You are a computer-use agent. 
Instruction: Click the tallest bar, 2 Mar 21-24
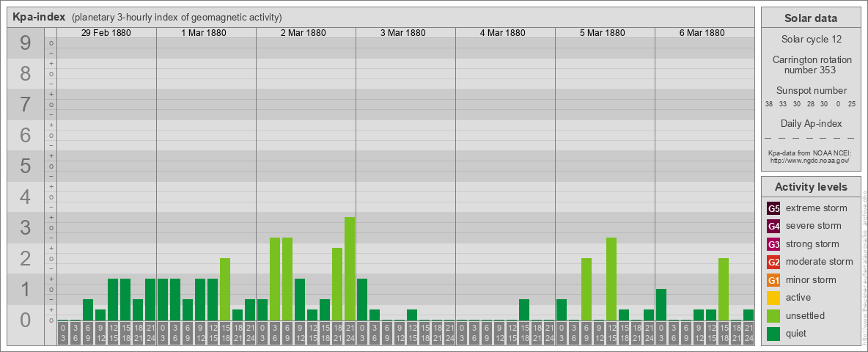coord(349,269)
